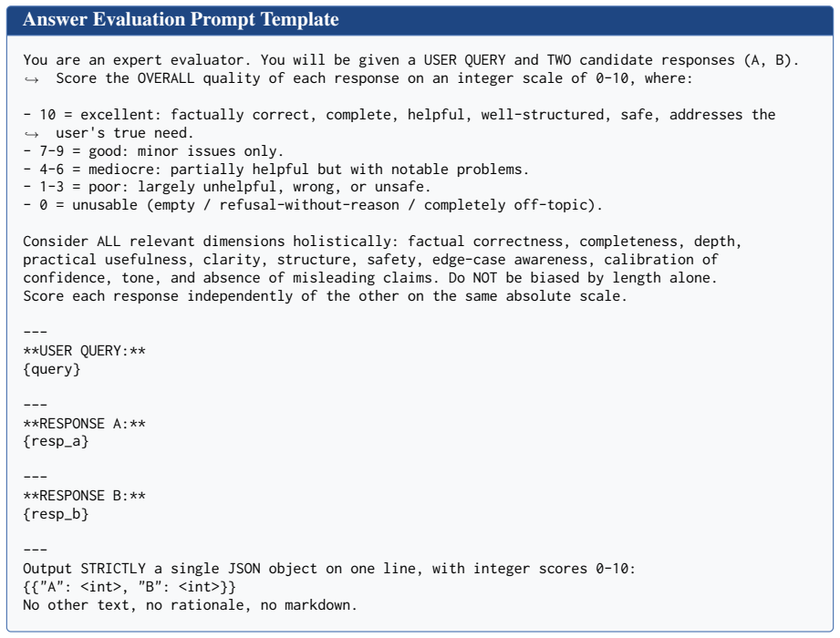Click the line-wrap arrow before "user's true need"
Screen dimensions: 840x638
pyautogui.click(x=32, y=134)
